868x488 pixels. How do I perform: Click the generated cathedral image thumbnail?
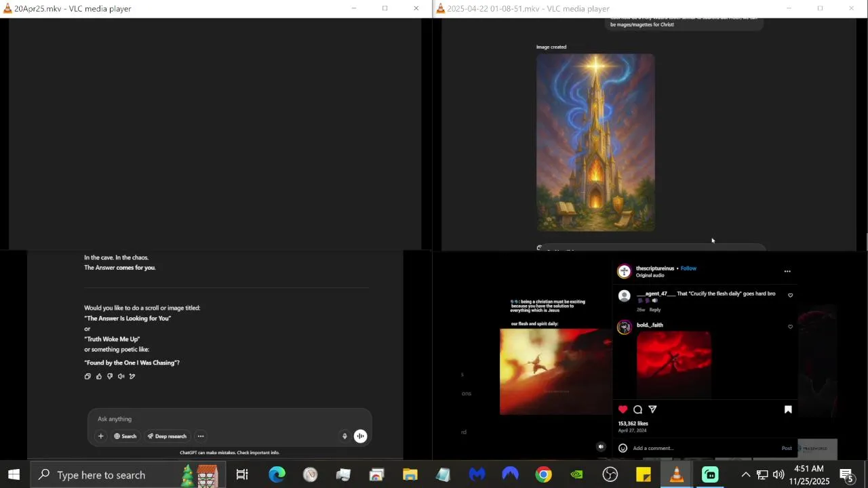tap(595, 142)
